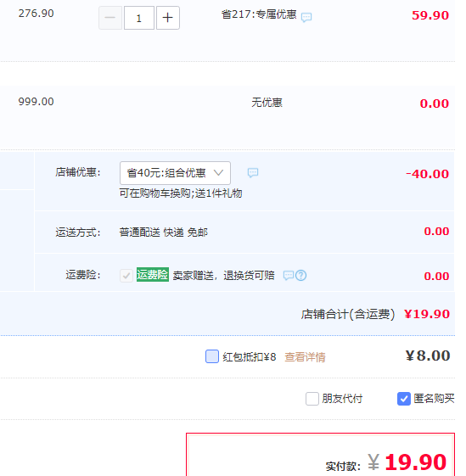Click the 店铺合计(含运费) ¥19.90 amount
The width and height of the screenshot is (466, 476).
click(x=427, y=314)
